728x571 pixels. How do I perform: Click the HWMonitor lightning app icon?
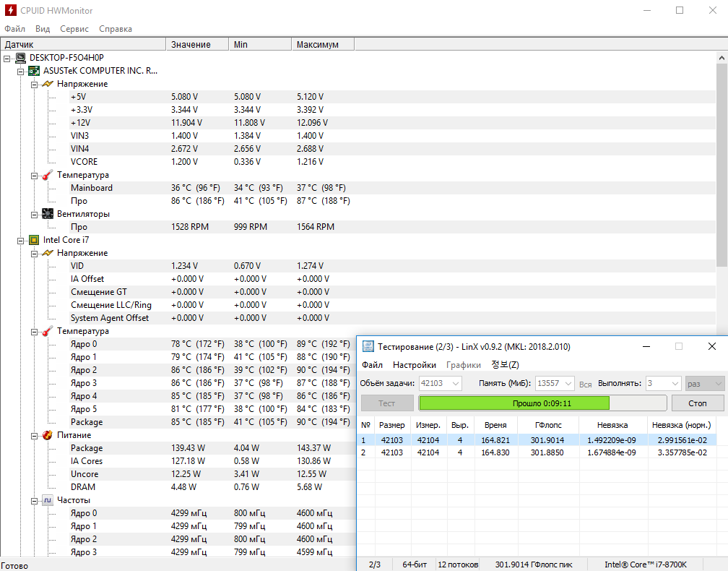10,10
